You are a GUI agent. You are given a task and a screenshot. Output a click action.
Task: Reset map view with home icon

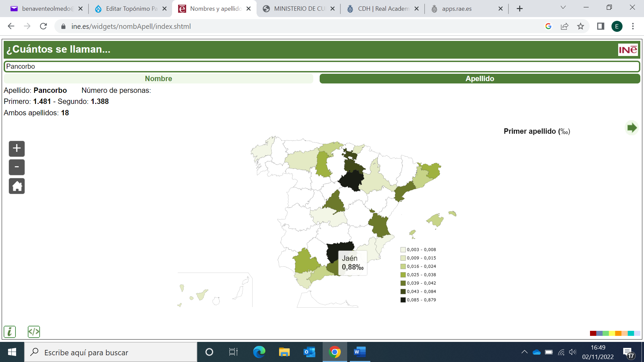[x=17, y=186]
